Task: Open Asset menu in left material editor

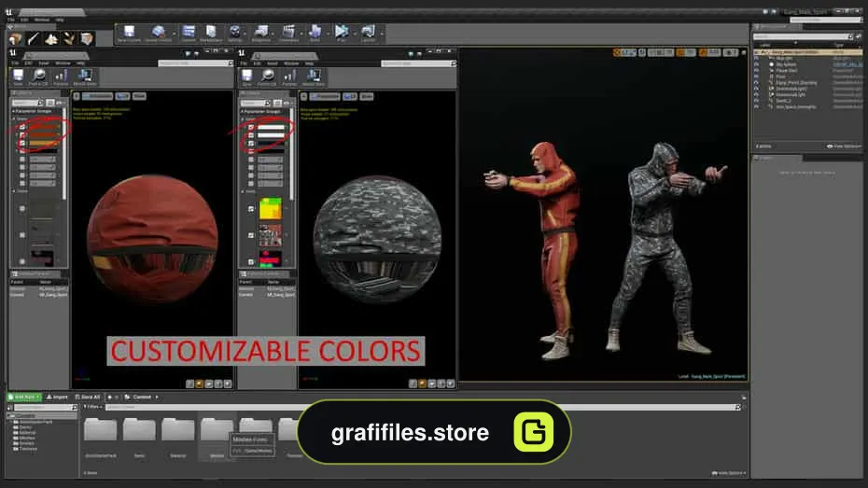Action: pyautogui.click(x=44, y=63)
